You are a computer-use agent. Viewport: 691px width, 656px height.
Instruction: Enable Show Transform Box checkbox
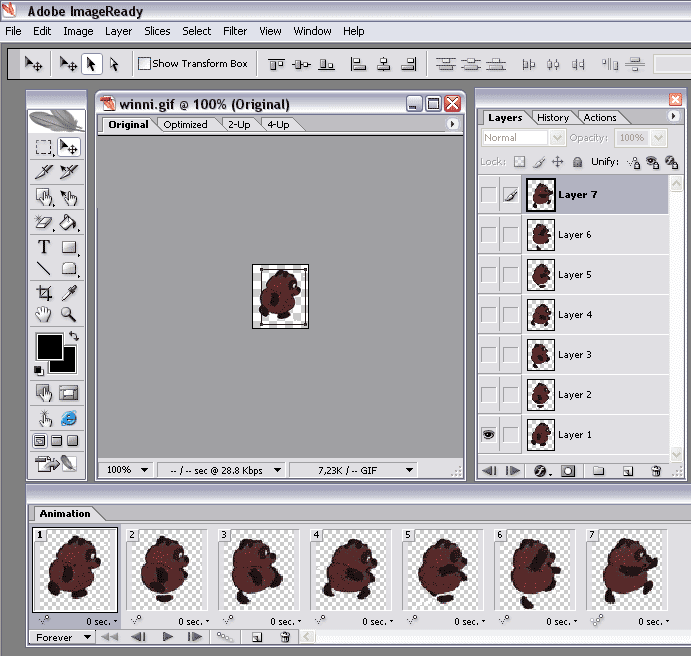(x=144, y=64)
